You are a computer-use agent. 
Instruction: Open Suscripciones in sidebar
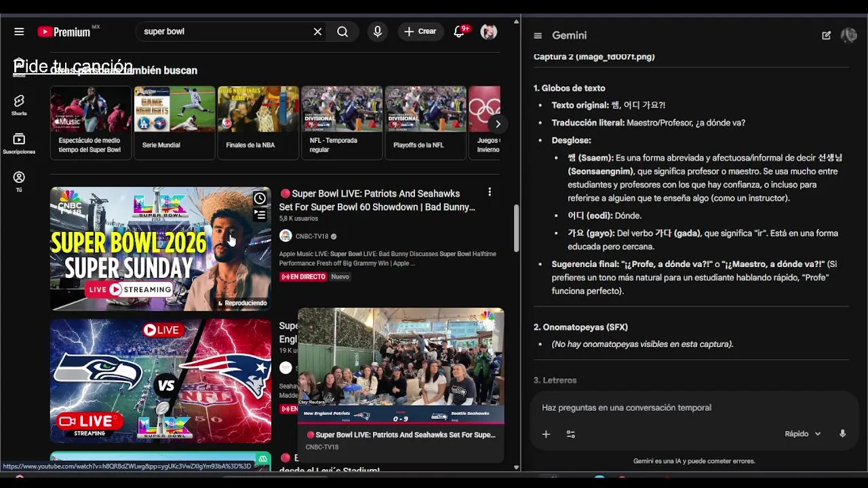[19, 143]
